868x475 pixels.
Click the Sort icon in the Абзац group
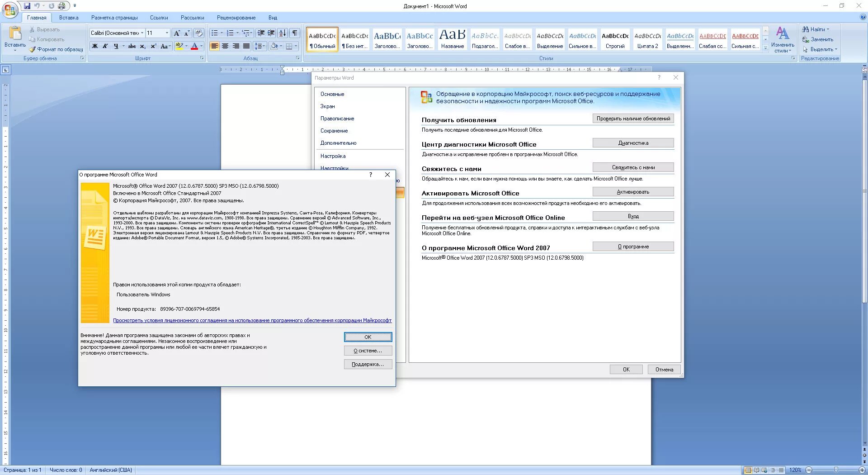tap(283, 33)
